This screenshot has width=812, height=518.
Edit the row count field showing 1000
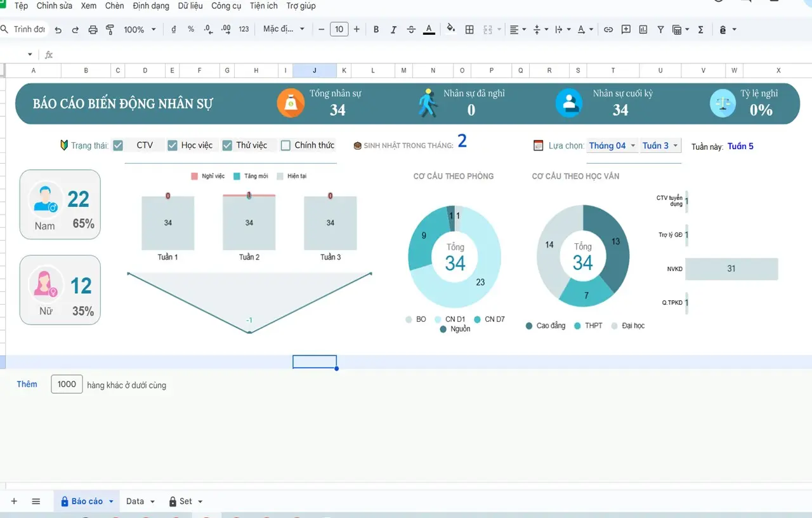pyautogui.click(x=67, y=384)
